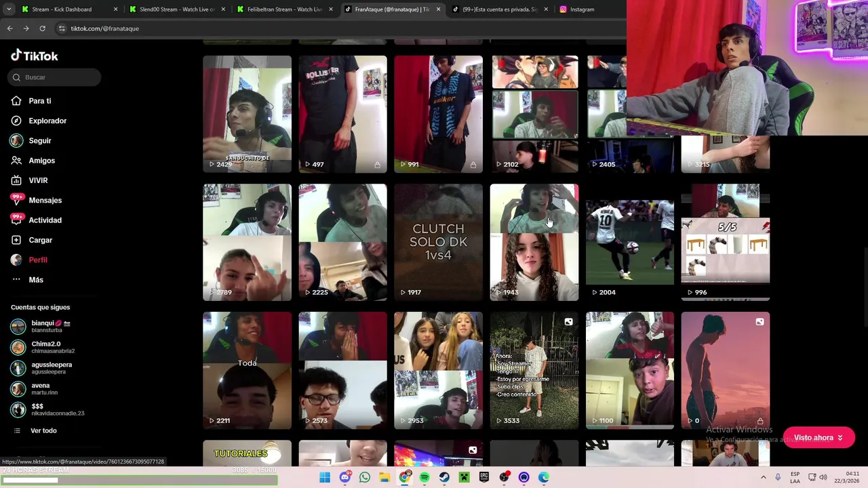868x488 pixels.
Task: Open the Mensajes inbox
Action: tap(45, 200)
